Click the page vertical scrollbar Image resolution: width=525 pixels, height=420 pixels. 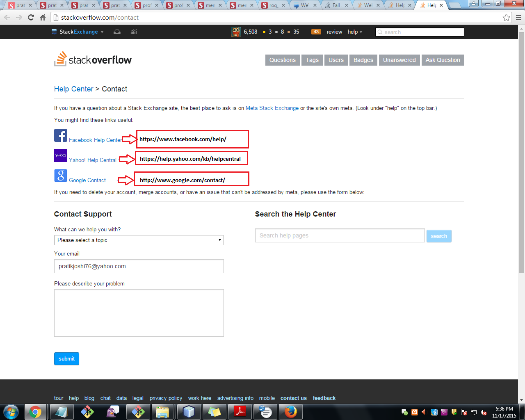521,152
